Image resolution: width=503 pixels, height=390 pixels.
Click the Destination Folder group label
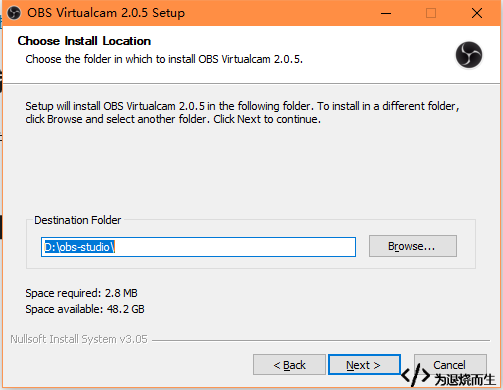[78, 220]
